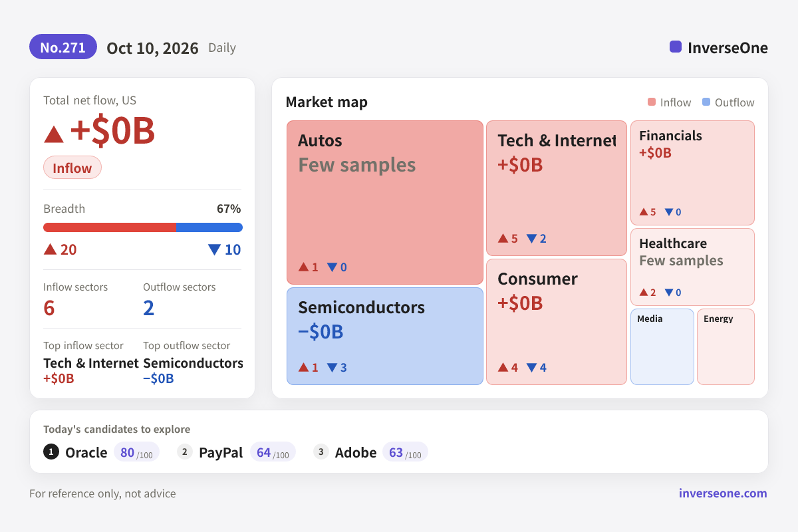Click the blue down-triangle next to 10
The image size is (798, 532).
point(214,250)
